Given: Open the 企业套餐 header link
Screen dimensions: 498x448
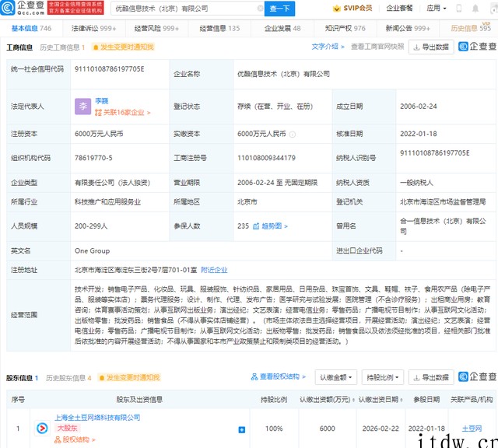Looking at the screenshot, I should [399, 9].
